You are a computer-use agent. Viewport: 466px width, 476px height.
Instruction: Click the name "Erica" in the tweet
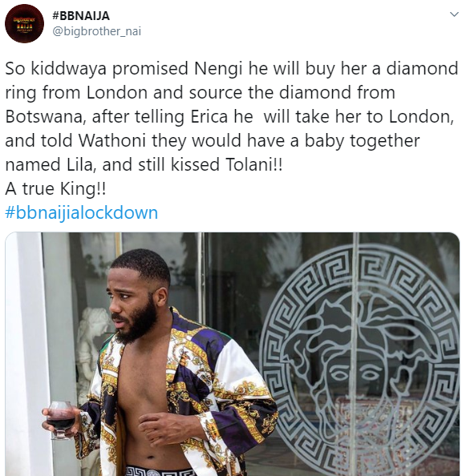209,116
